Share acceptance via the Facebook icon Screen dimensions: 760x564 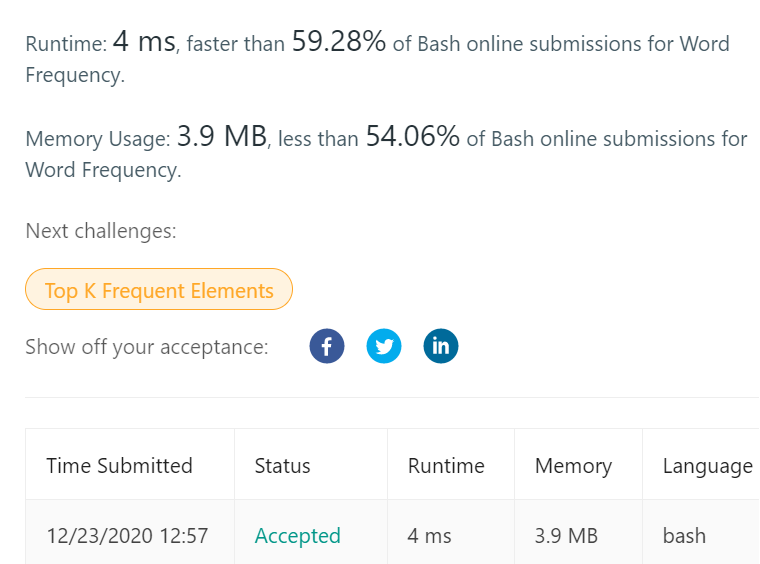point(327,346)
